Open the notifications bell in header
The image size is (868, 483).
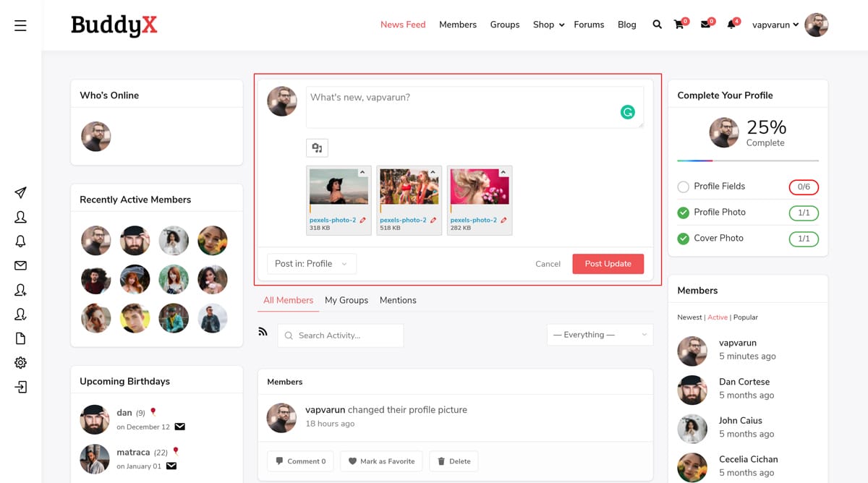[x=731, y=25]
